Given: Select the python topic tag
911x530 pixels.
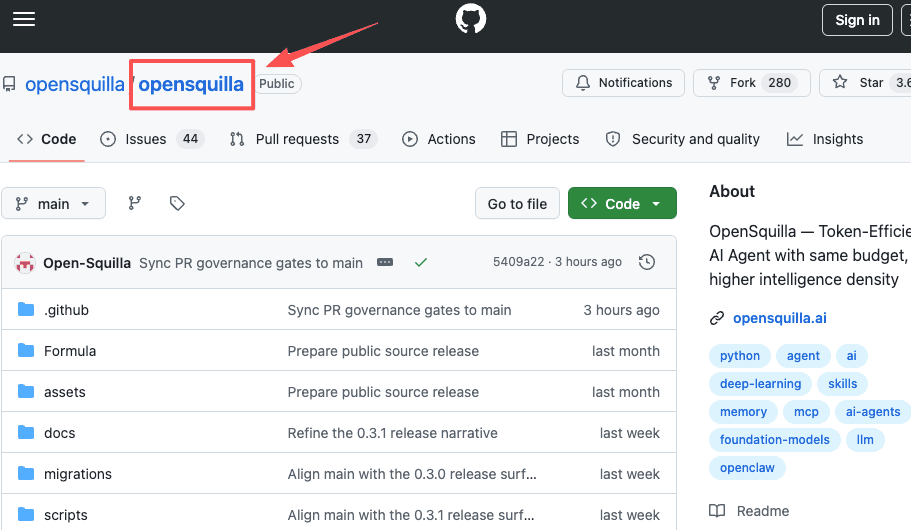Looking at the screenshot, I should tap(740, 356).
